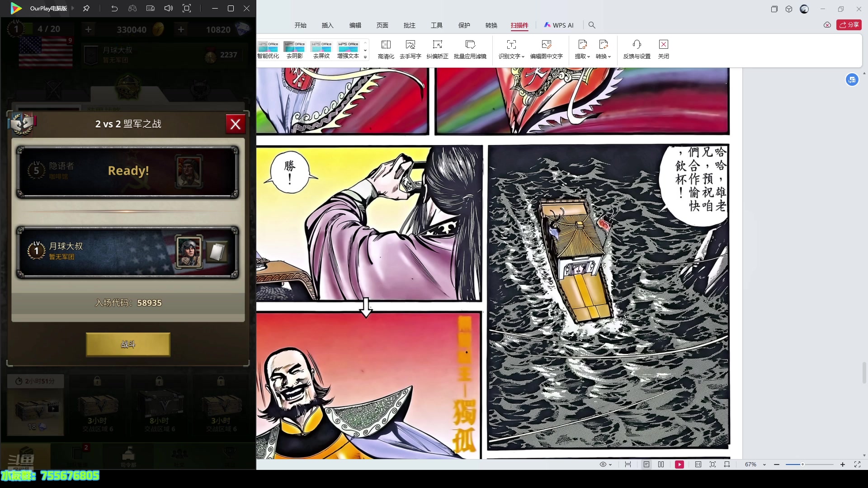Click the OurPlay logo icon
The image size is (868, 488).
[16, 8]
